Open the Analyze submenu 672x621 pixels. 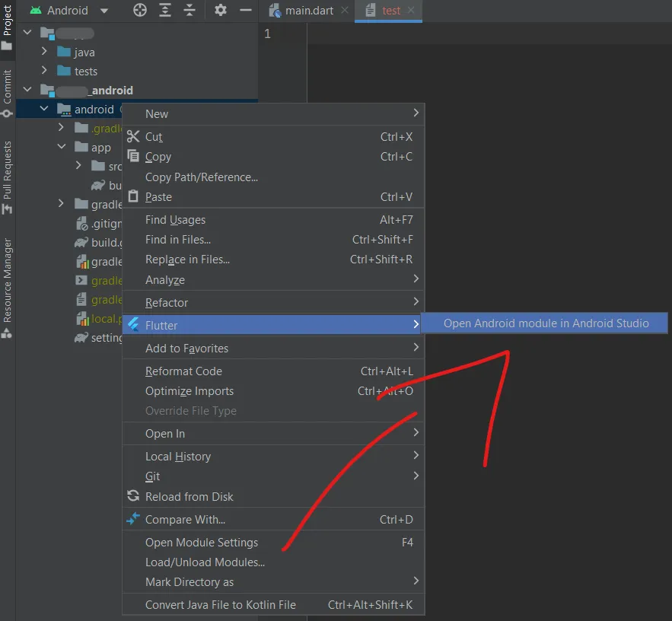pyautogui.click(x=273, y=279)
